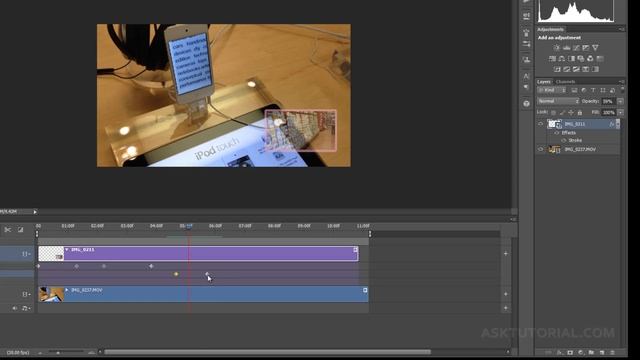The height and width of the screenshot is (360, 640).
Task: Filter layers by smart object icon
Action: point(612,90)
